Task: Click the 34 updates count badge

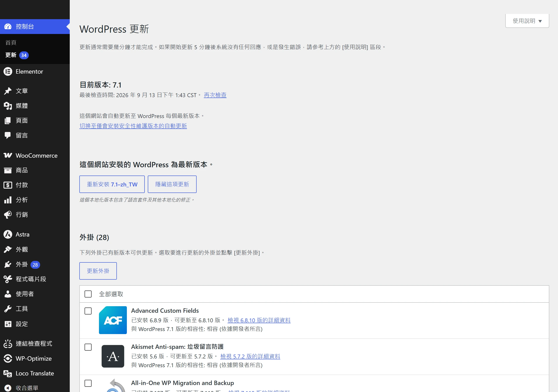Action: point(24,55)
